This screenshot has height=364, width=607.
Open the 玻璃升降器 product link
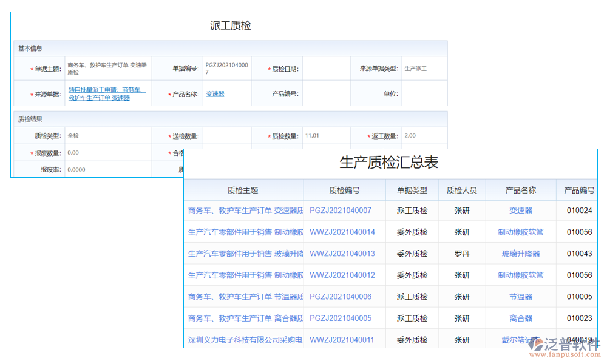point(521,254)
